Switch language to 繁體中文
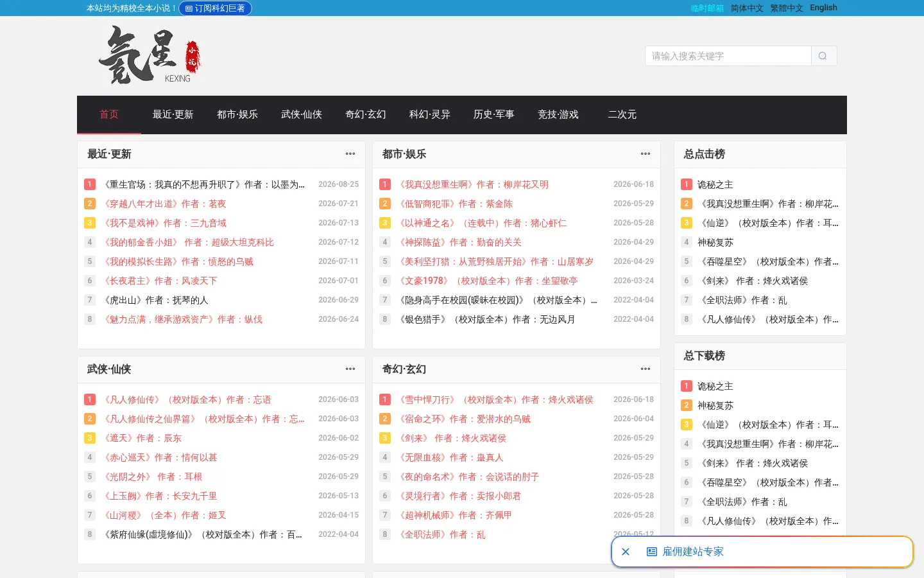Screen dimensions: 924x578 point(787,8)
